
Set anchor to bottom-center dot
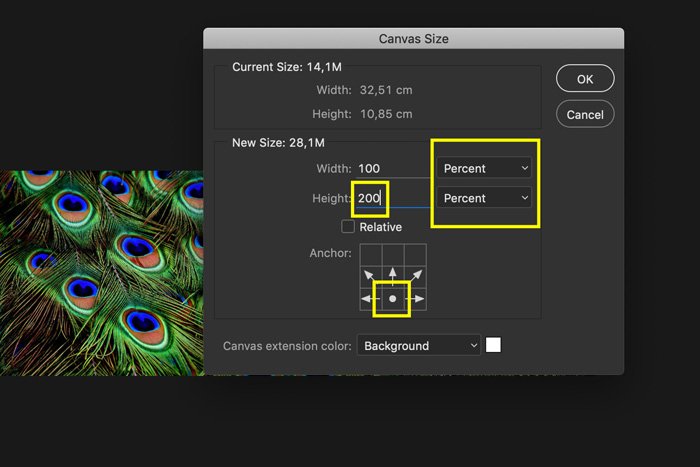[x=393, y=299]
